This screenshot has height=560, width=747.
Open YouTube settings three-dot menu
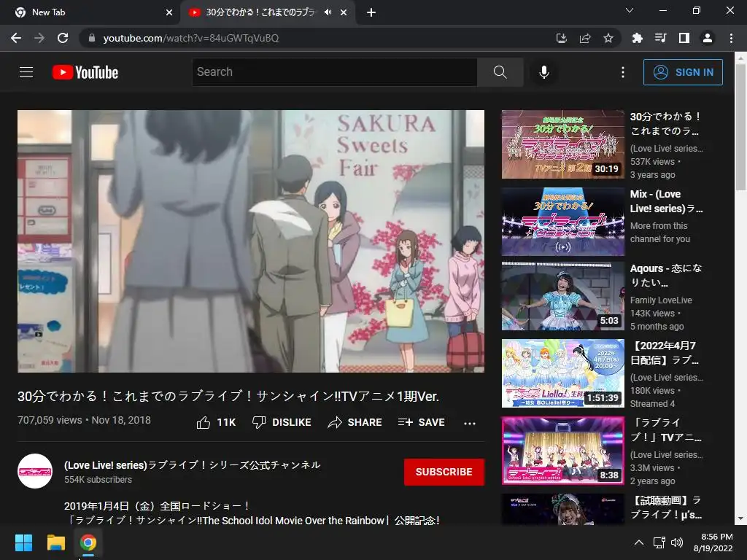point(623,72)
